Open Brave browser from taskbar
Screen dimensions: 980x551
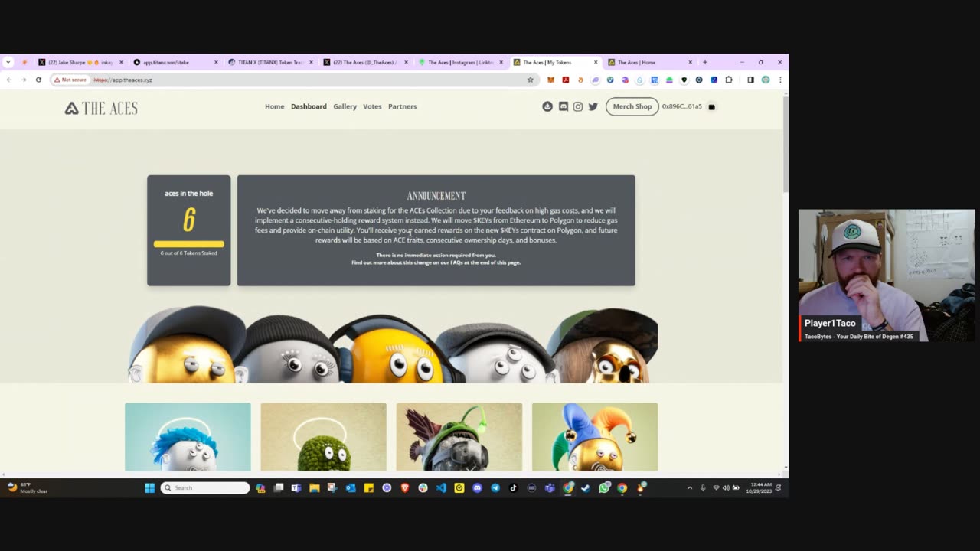coord(404,487)
